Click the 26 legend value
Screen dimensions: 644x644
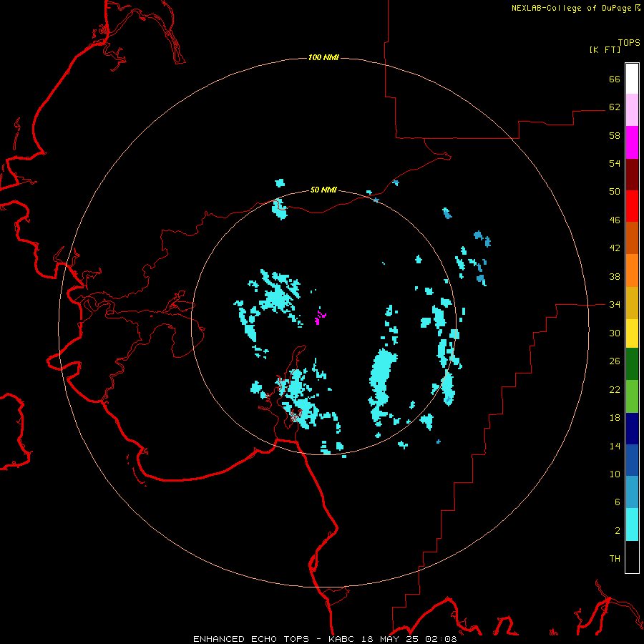click(615, 361)
